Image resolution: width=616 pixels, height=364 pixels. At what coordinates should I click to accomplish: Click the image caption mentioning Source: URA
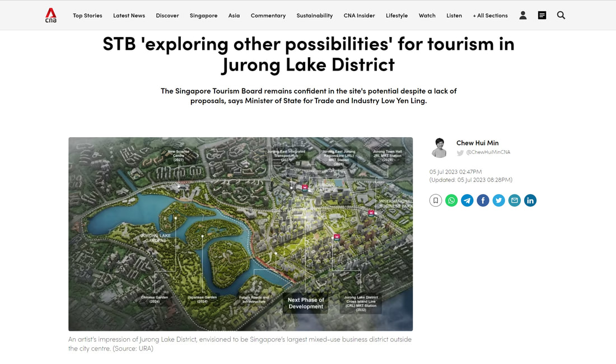coord(240,344)
